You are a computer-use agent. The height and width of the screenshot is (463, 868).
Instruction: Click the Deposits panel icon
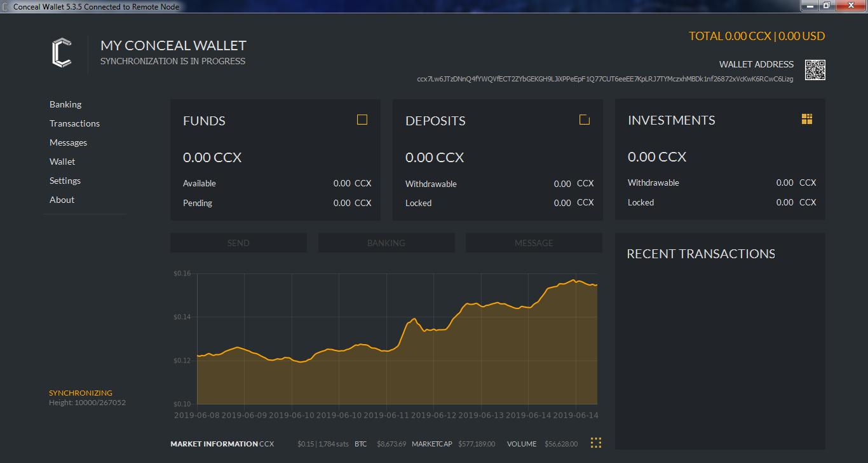(x=585, y=120)
